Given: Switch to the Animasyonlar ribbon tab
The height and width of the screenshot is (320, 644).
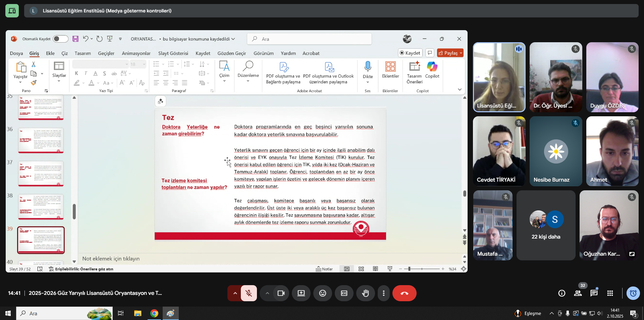Looking at the screenshot, I should click(x=136, y=53).
